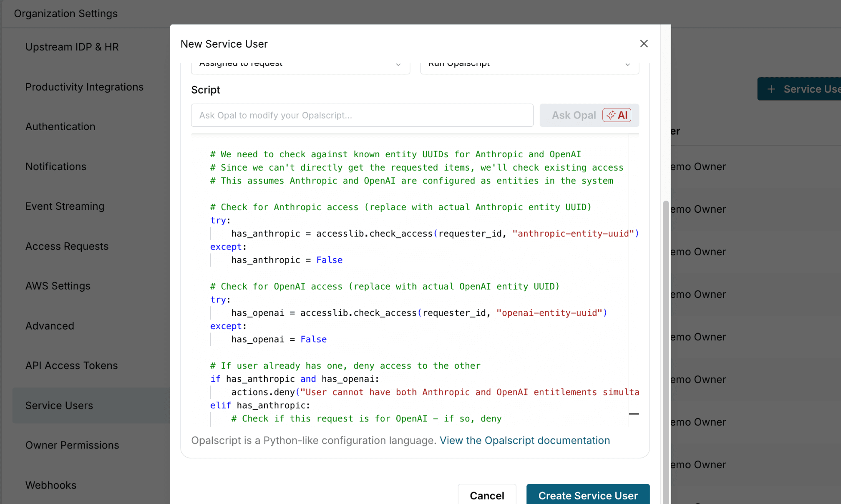The image size is (841, 504).
Task: Type in the Ask Opal prompt field
Action: 362,115
